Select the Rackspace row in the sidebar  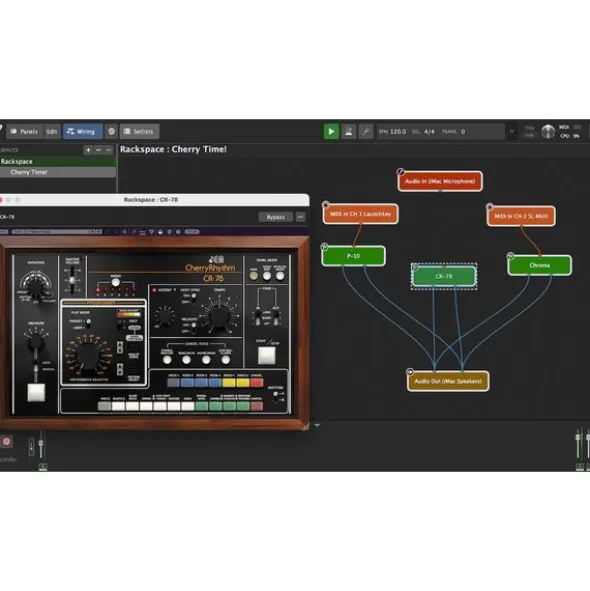pyautogui.click(x=58, y=161)
